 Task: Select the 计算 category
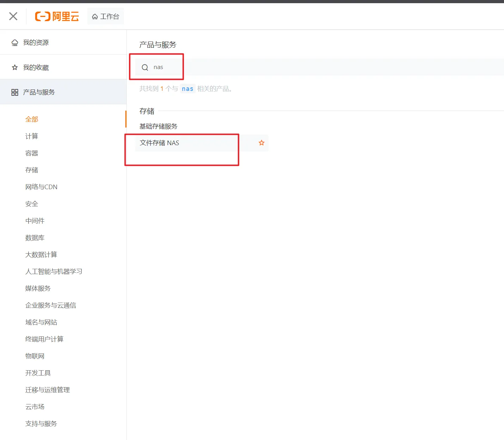click(x=32, y=136)
